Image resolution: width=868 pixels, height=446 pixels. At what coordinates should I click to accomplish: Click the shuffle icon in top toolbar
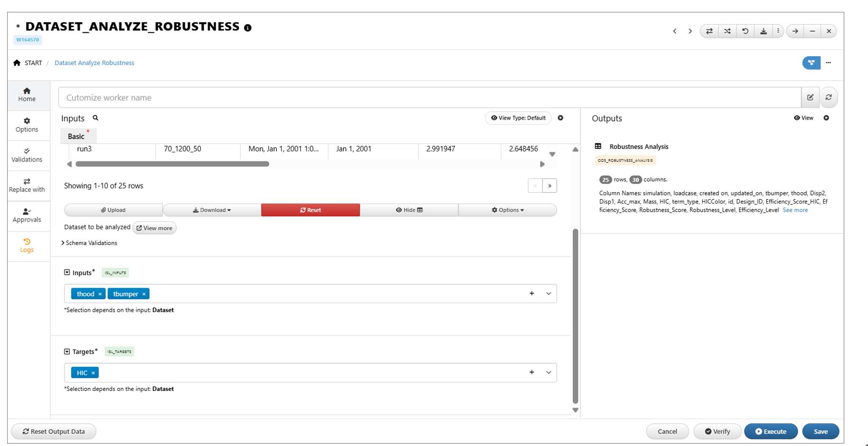(727, 31)
